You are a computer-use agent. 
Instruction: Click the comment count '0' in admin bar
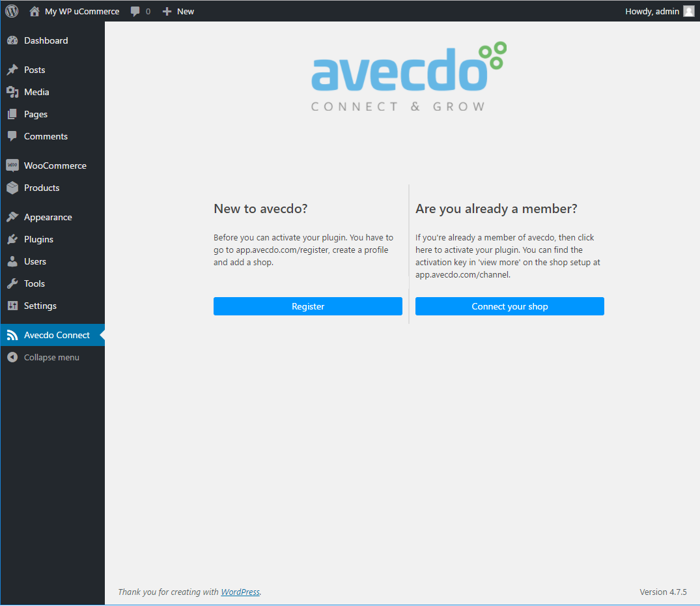[x=148, y=12]
